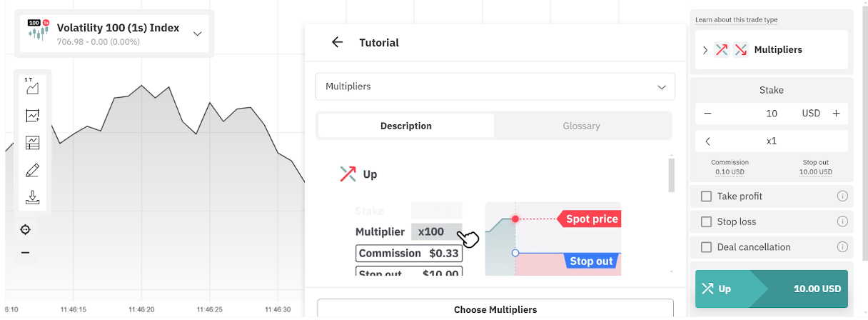Click the crosshair icon on the chart
Viewport: 868px width, 320px height.
click(26, 229)
